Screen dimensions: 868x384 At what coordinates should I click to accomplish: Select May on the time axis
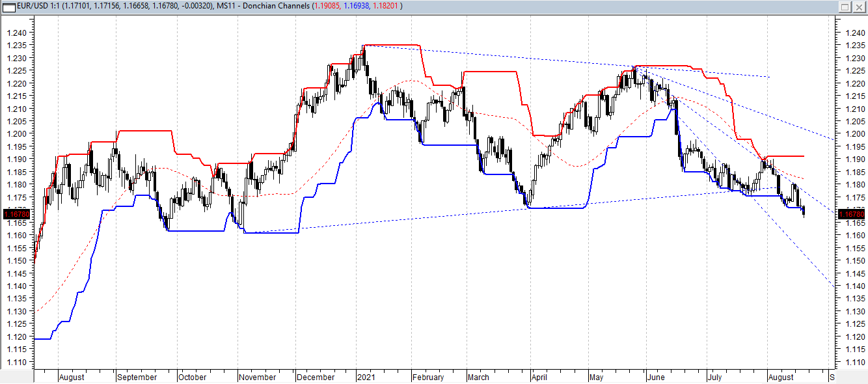[x=597, y=377]
